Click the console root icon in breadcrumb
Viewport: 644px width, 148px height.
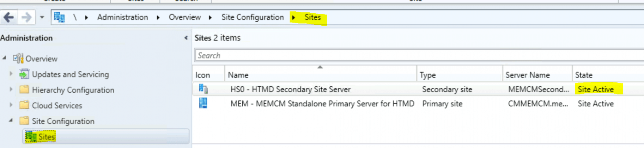59,17
